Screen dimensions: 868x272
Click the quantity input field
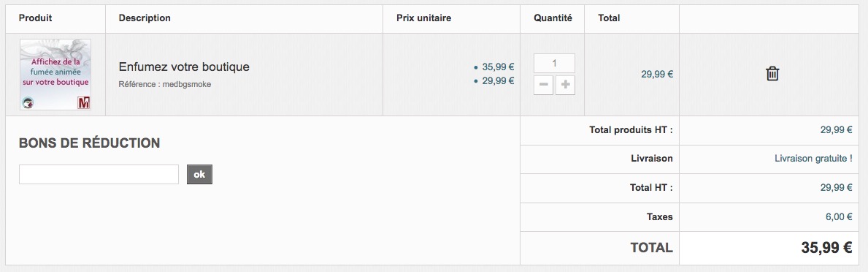[554, 63]
